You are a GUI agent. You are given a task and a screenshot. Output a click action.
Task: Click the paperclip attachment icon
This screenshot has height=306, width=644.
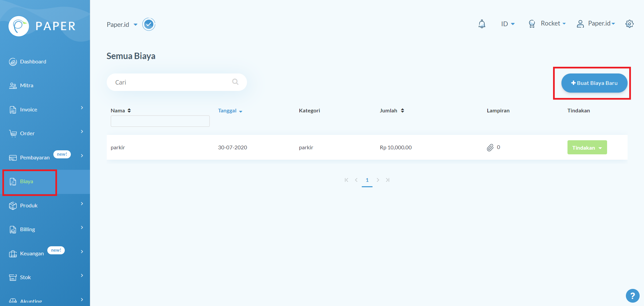(x=490, y=148)
